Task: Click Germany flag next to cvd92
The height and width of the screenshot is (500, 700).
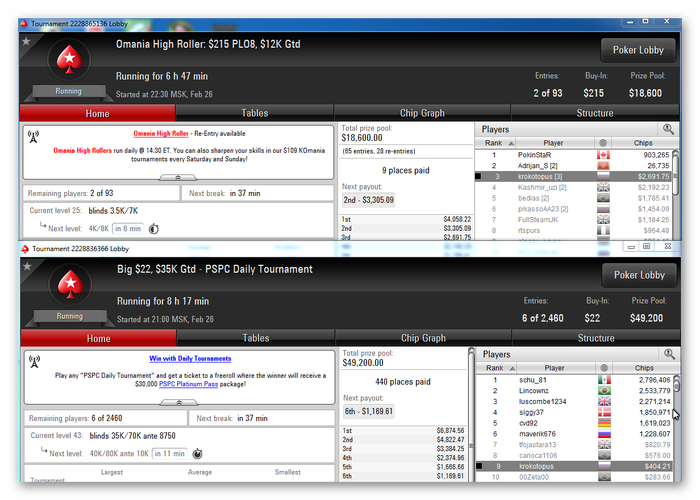Action: [x=604, y=423]
